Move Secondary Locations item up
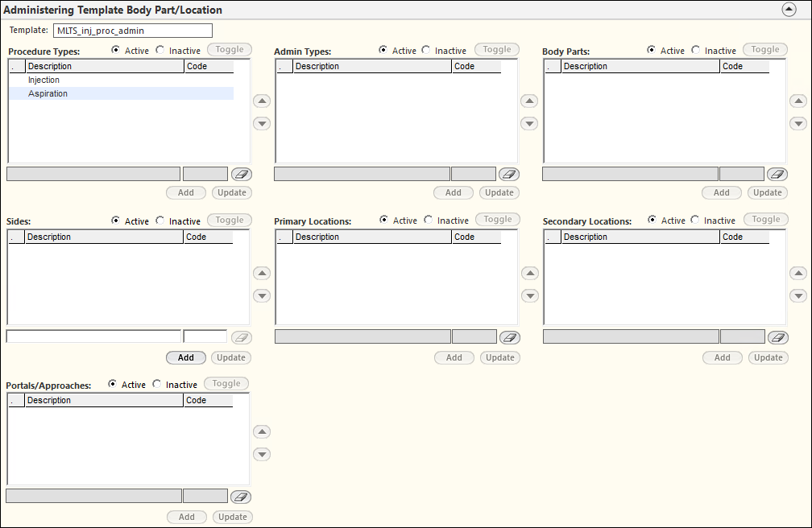The width and height of the screenshot is (812, 528). point(798,274)
